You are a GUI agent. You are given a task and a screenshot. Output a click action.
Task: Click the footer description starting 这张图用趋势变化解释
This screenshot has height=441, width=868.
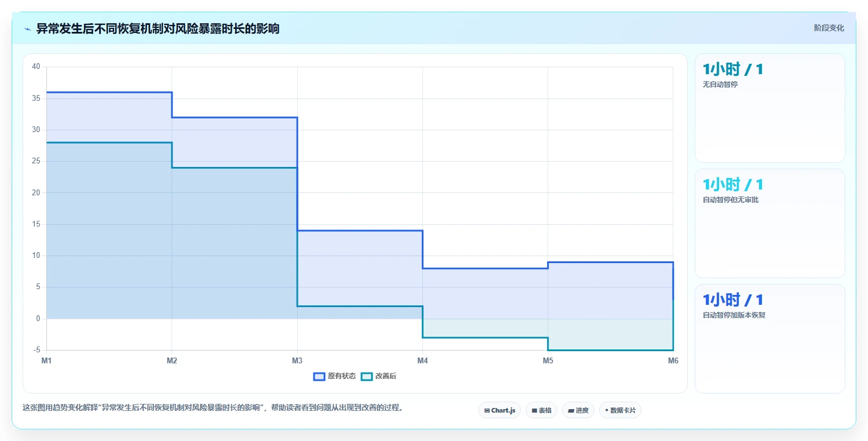coord(213,408)
